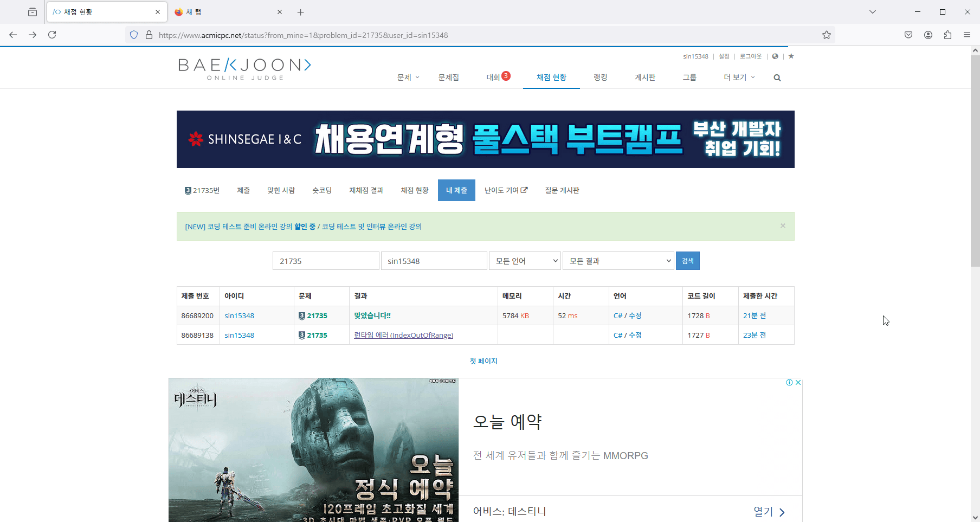Open a new tab with plus icon
Screen dimensions: 980x522
301,12
